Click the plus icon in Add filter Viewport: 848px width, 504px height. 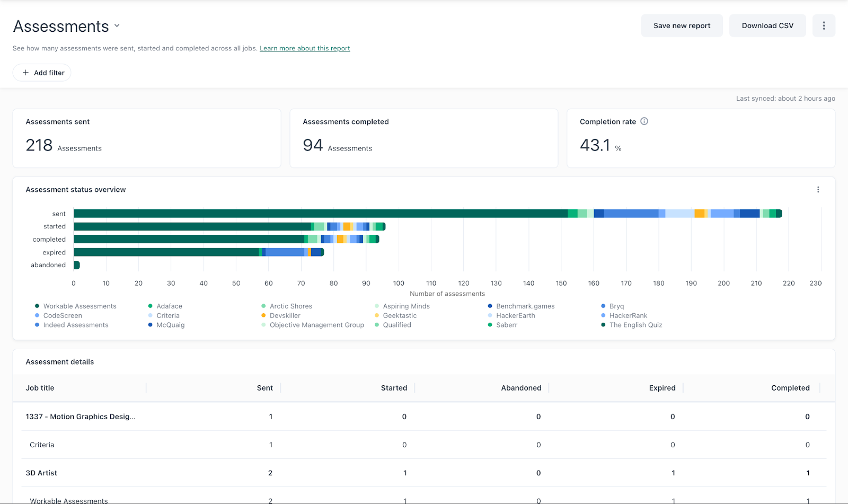coord(25,73)
